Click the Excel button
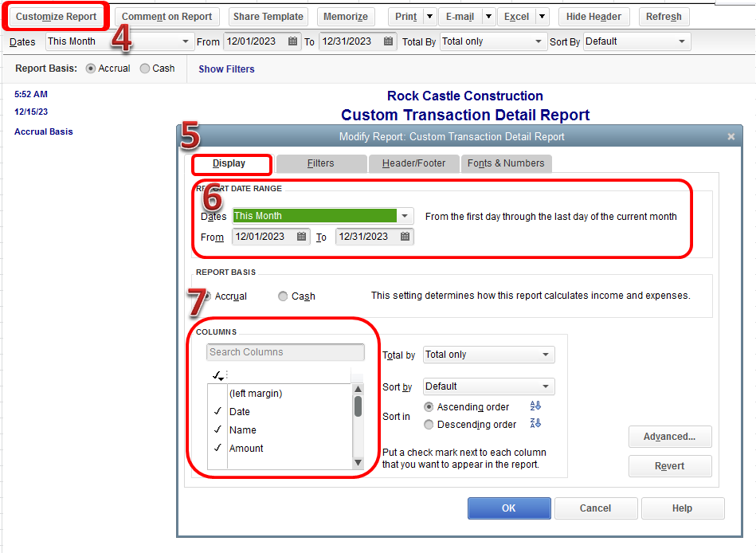The height and width of the screenshot is (553, 756). pyautogui.click(x=516, y=17)
